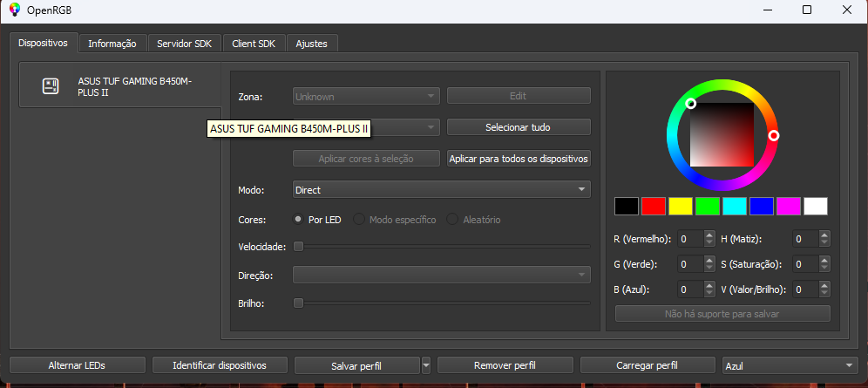Pick the black color swatch
The height and width of the screenshot is (388, 868).
pos(626,206)
